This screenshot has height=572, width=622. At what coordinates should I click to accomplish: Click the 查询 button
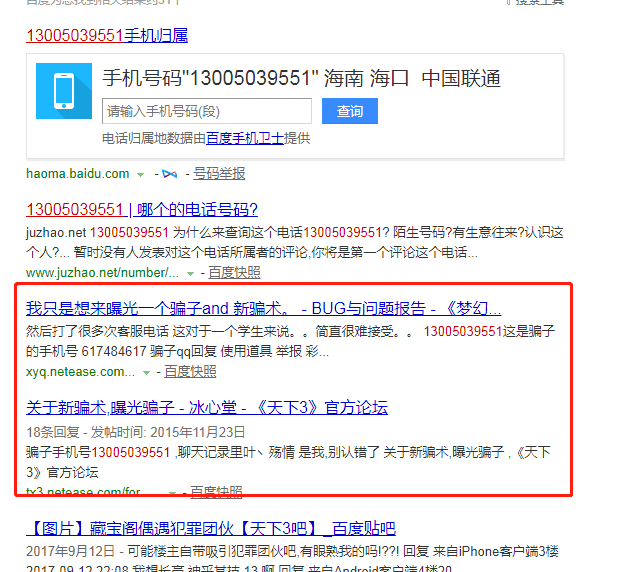[349, 111]
